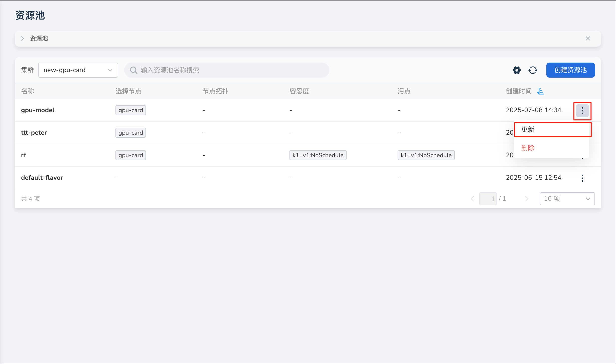Viewport: 616px width, 364px height.
Task: Click the k1=v1:NoSchedule toleration tag
Action: coord(318,155)
